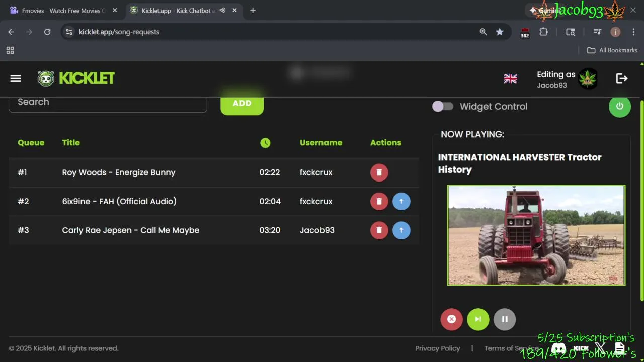
Task: Mute the Kicklet tab audio icon
Action: click(x=222, y=11)
